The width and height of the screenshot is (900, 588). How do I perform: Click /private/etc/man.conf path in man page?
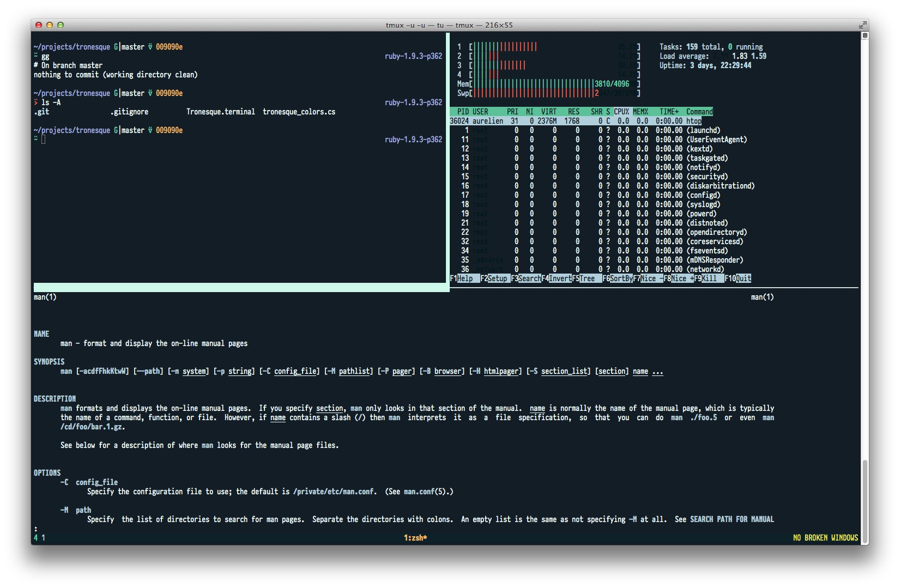pos(334,492)
